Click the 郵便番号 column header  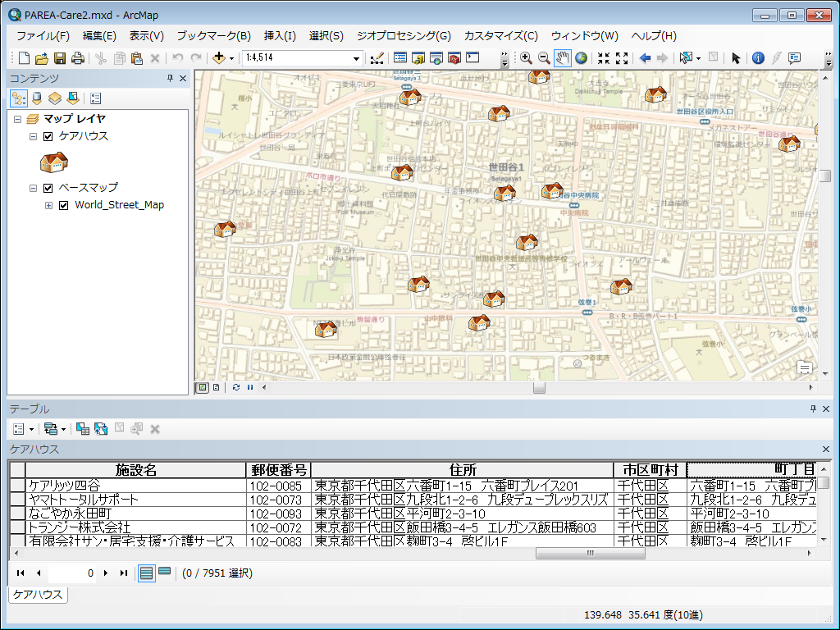click(x=279, y=470)
